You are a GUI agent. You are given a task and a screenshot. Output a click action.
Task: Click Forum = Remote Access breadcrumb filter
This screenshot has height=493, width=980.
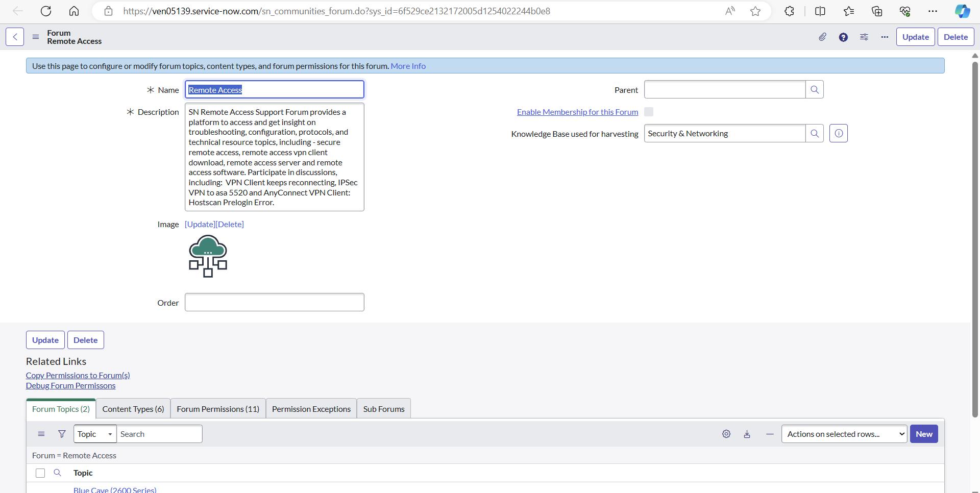point(74,455)
